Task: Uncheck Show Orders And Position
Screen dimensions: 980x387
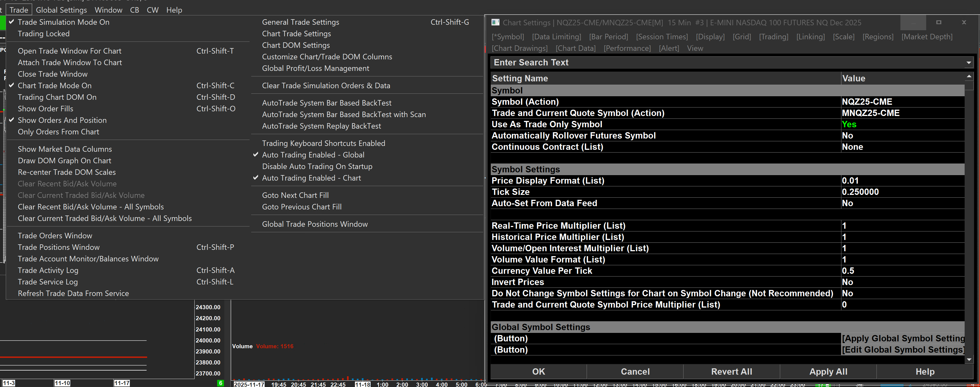Action: click(x=62, y=120)
